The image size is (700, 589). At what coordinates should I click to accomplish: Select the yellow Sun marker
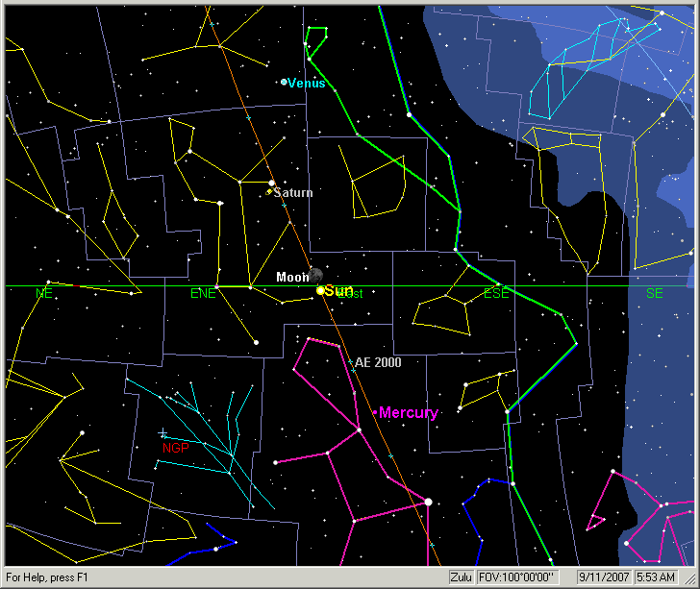coord(320,289)
